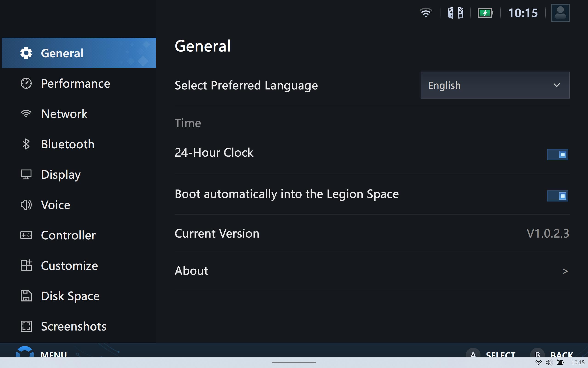Click the system tray Wi-Fi icon
588x368 pixels.
point(538,362)
